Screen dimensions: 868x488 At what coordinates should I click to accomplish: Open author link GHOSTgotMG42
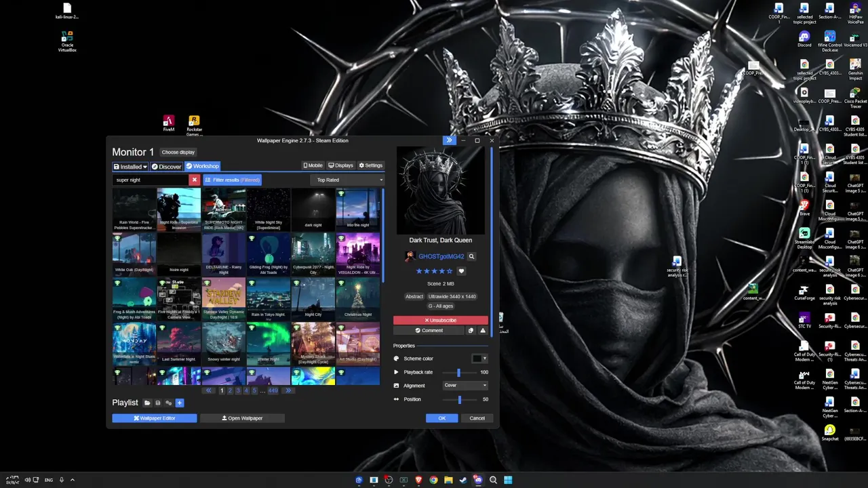pyautogui.click(x=441, y=256)
